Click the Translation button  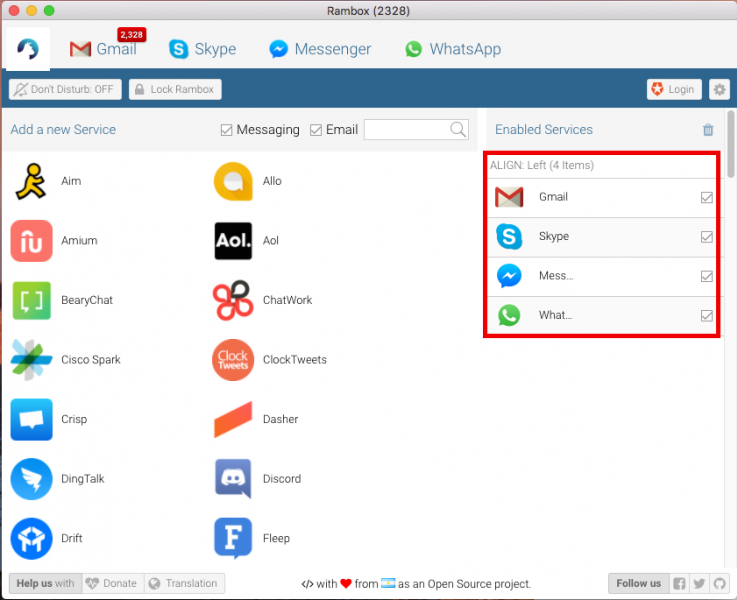184,584
